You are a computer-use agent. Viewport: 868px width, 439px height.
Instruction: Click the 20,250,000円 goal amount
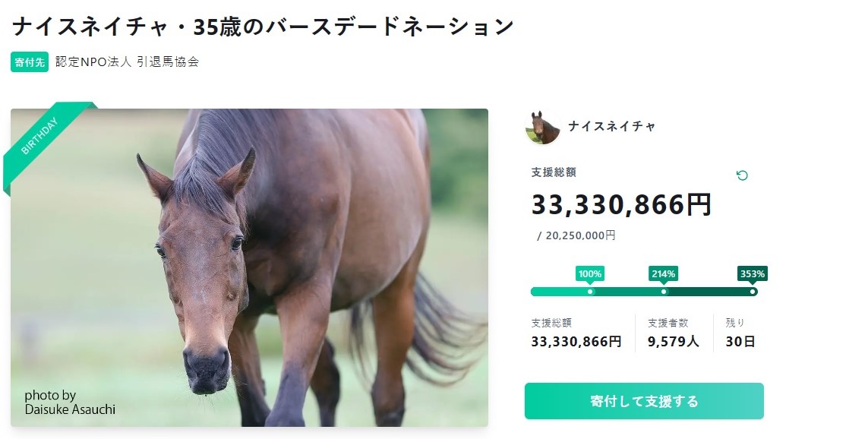click(x=580, y=235)
